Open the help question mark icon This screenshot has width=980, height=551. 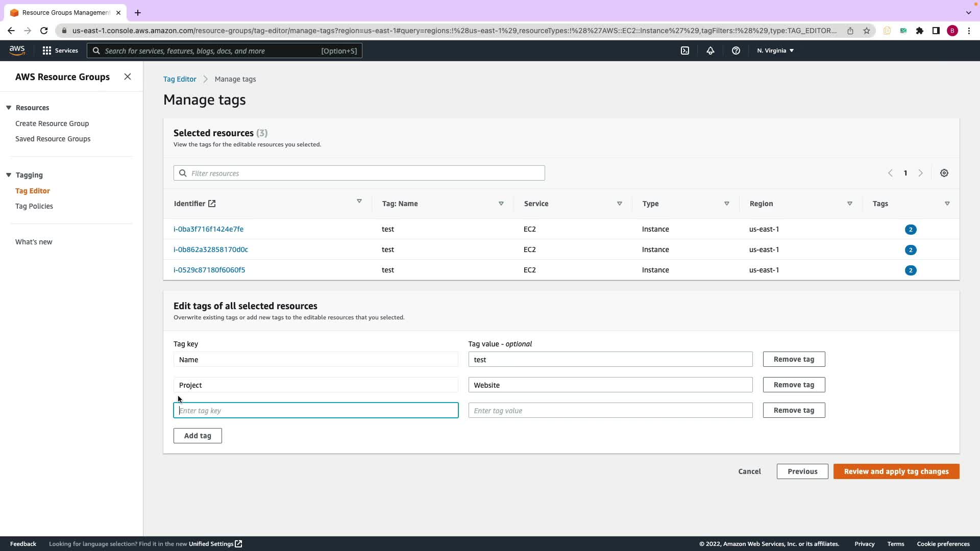point(736,51)
